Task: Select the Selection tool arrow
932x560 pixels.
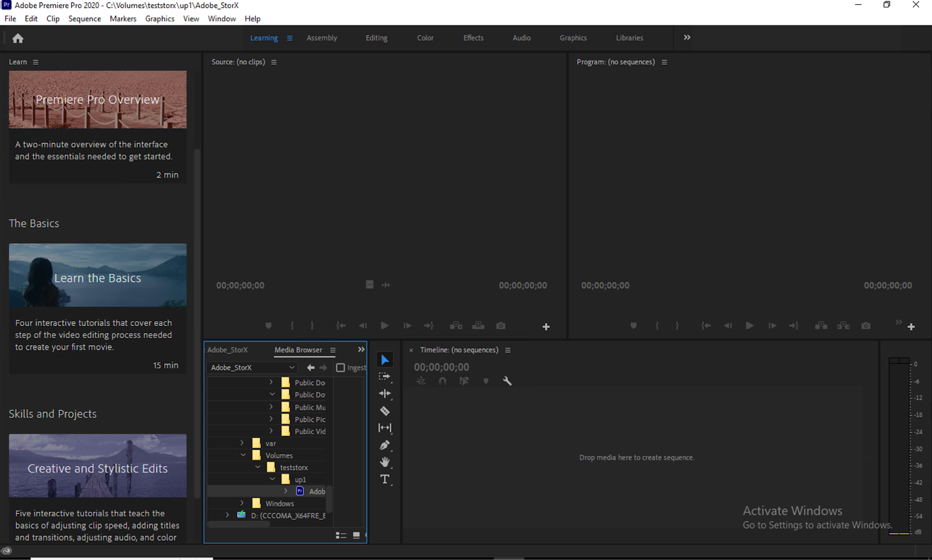Action: point(384,360)
